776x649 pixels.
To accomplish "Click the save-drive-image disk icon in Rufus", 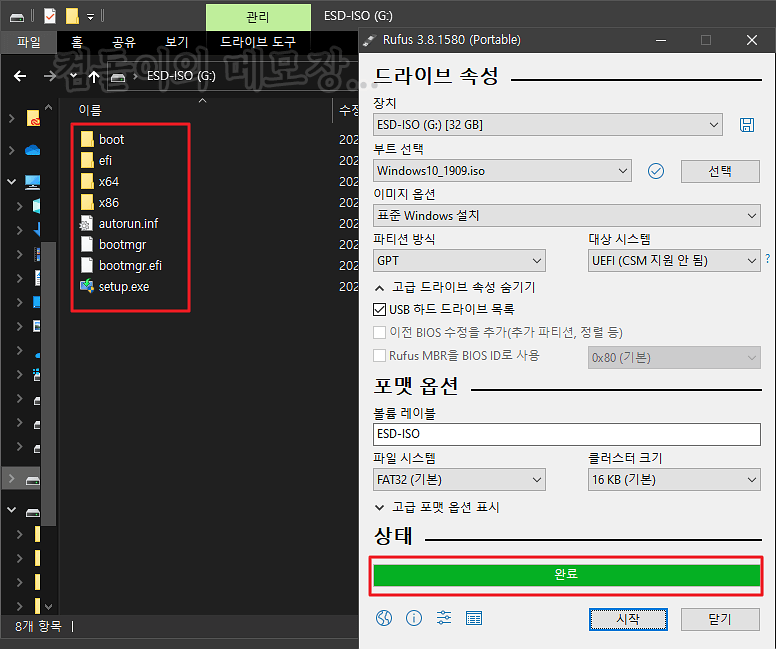I will (x=747, y=125).
